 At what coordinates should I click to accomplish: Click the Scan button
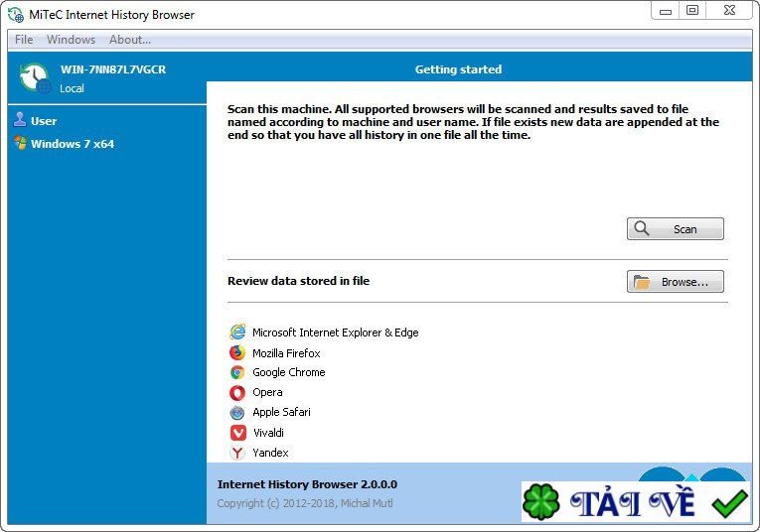click(676, 229)
